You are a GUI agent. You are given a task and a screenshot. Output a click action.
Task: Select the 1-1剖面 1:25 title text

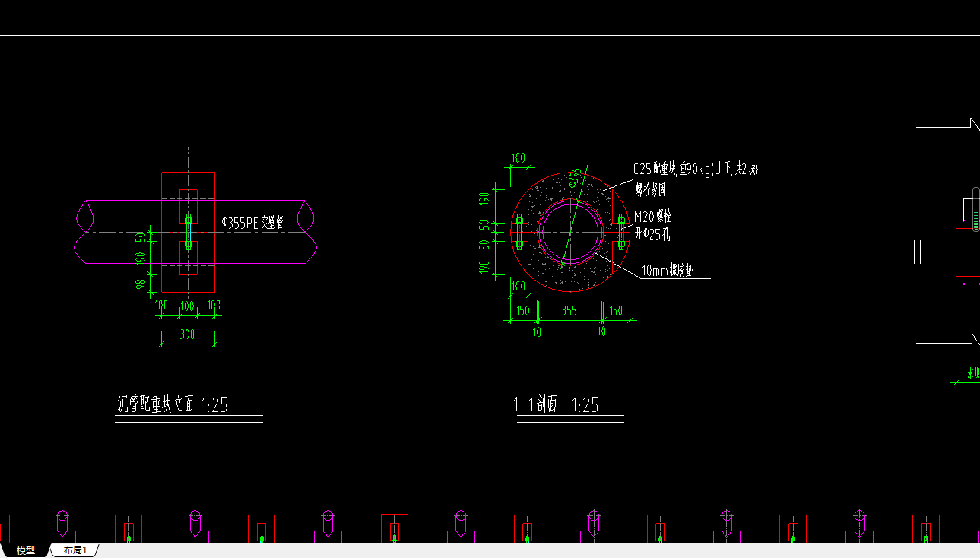point(557,404)
